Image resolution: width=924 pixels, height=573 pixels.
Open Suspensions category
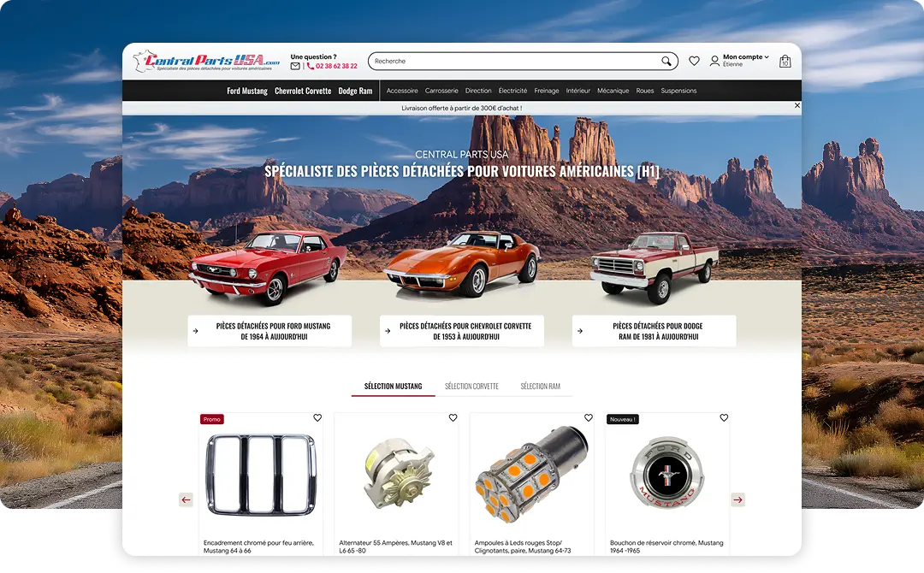point(678,91)
